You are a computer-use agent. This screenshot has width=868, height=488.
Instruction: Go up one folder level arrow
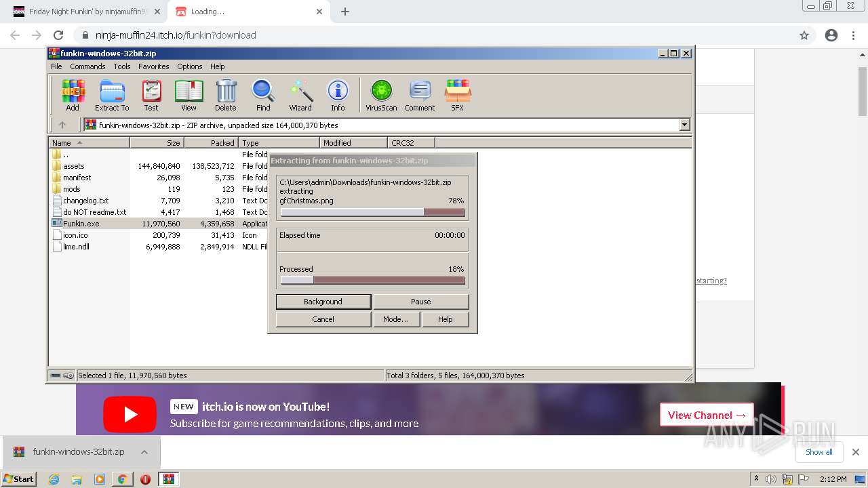(x=62, y=125)
